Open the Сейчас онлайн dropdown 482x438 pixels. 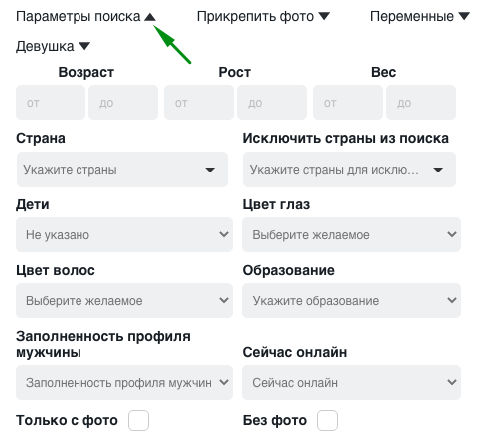pyautogui.click(x=351, y=382)
